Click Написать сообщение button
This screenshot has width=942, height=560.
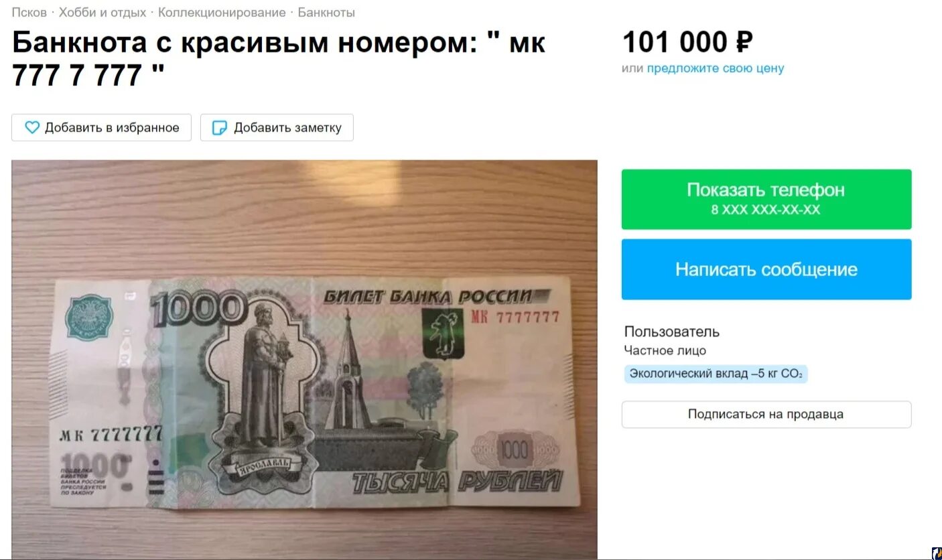click(x=766, y=269)
